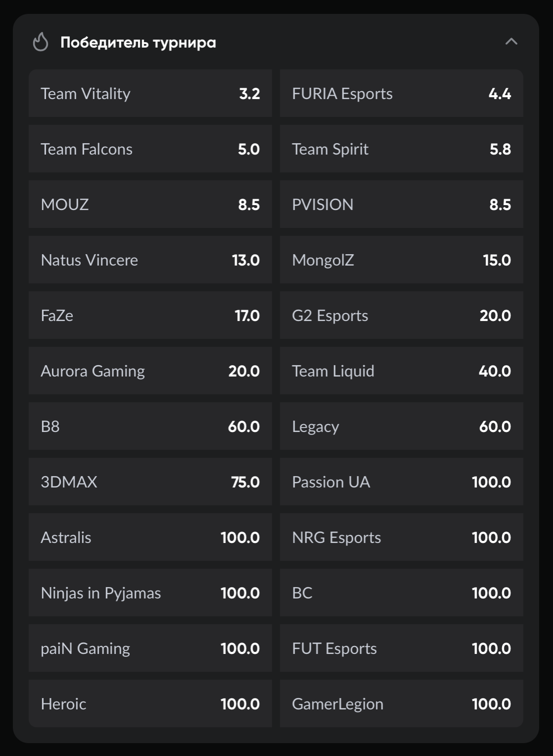Click the PVISION odds button

point(401,205)
